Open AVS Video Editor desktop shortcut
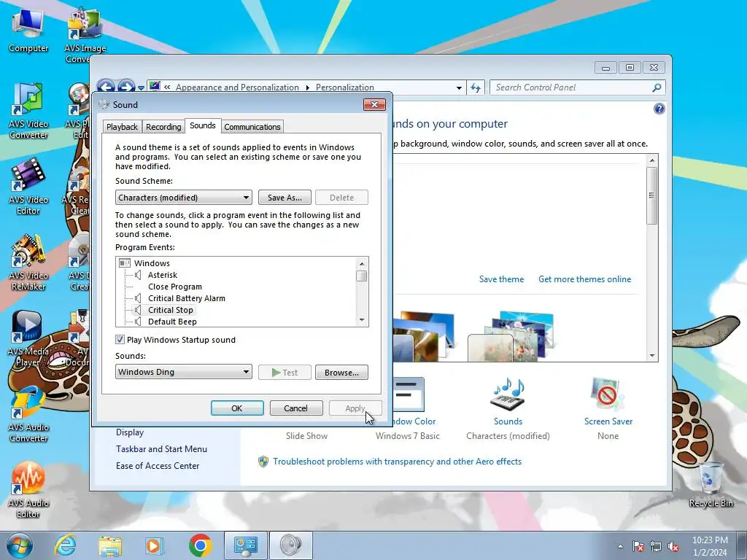This screenshot has width=747, height=560. pos(28,187)
